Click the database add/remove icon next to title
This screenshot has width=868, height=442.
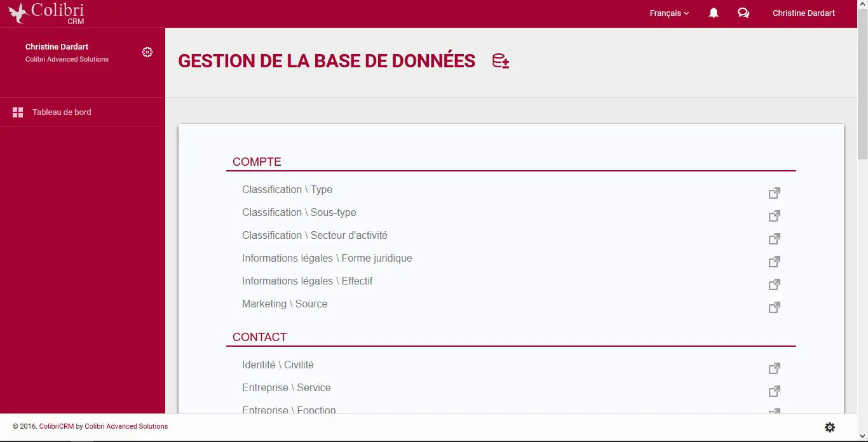pyautogui.click(x=501, y=61)
